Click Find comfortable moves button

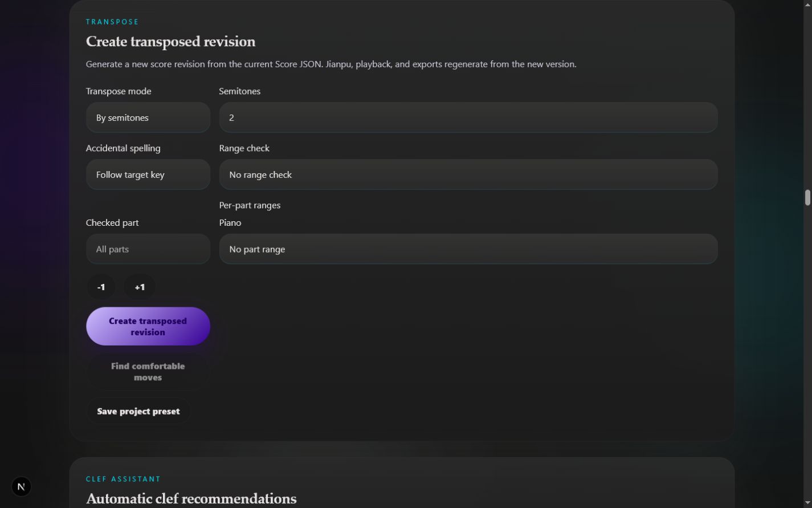click(x=148, y=372)
